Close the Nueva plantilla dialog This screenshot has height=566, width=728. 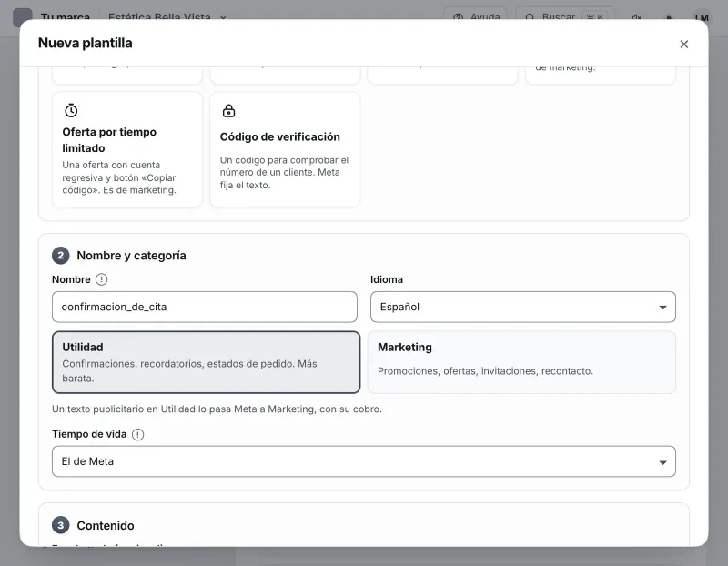coord(683,44)
